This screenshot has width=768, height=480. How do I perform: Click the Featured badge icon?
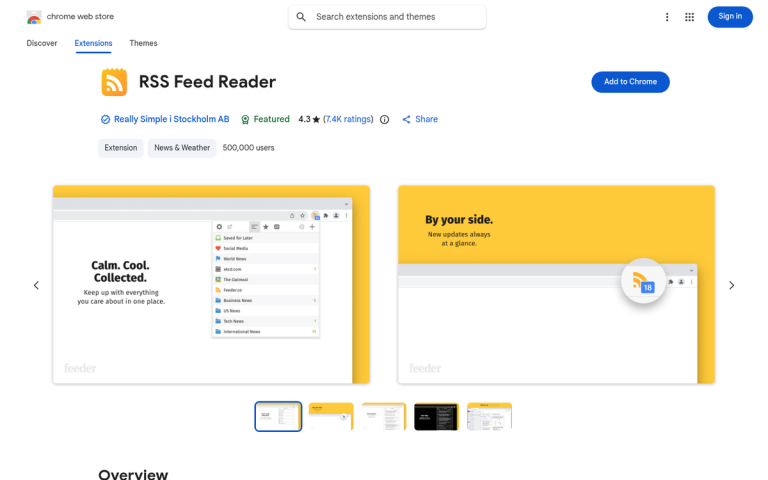coord(245,120)
